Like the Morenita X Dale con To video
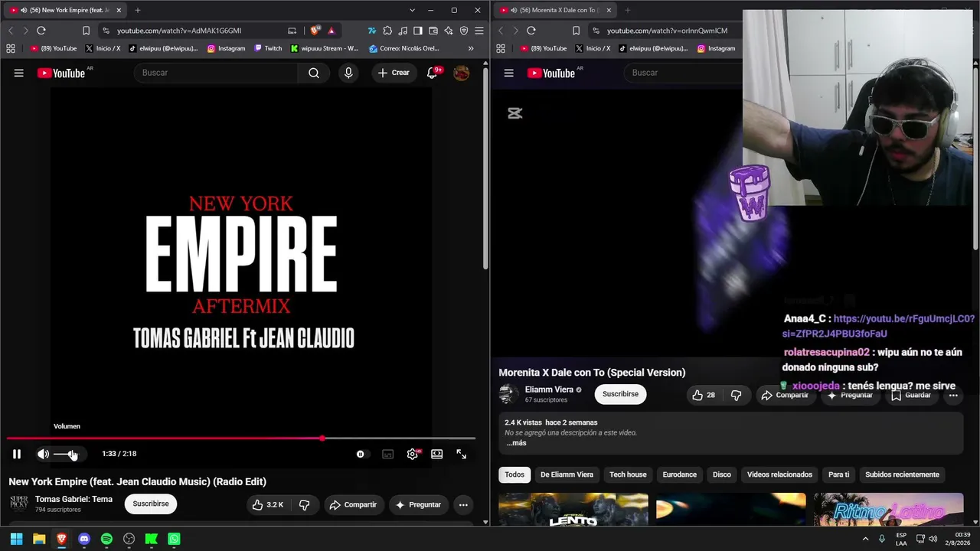 pos(704,395)
